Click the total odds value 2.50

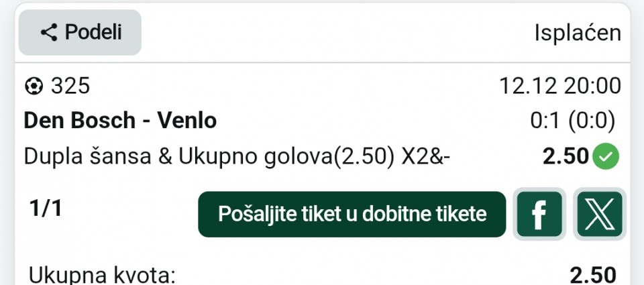click(x=592, y=275)
